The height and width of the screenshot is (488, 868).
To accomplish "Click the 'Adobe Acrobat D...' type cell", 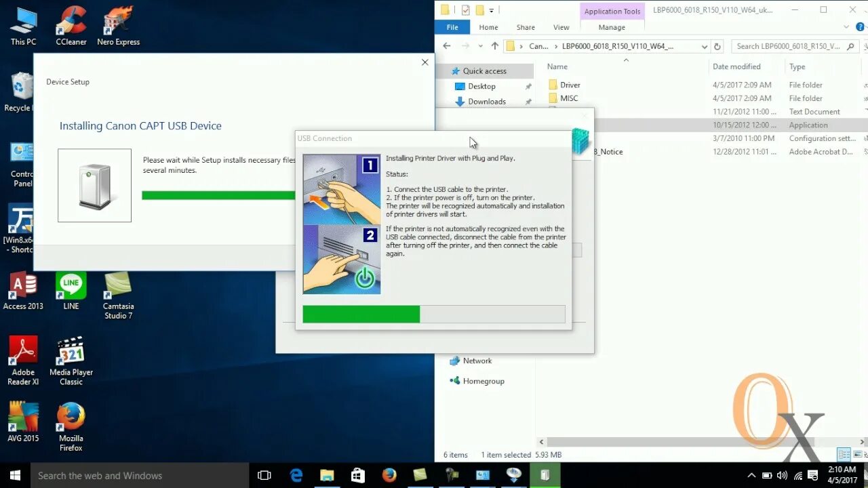I will pyautogui.click(x=821, y=152).
